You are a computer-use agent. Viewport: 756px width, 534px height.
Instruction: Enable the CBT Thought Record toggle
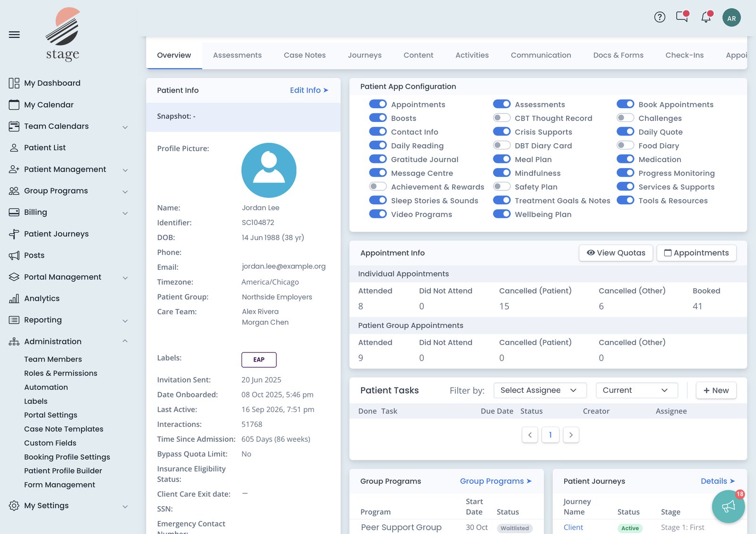point(502,118)
